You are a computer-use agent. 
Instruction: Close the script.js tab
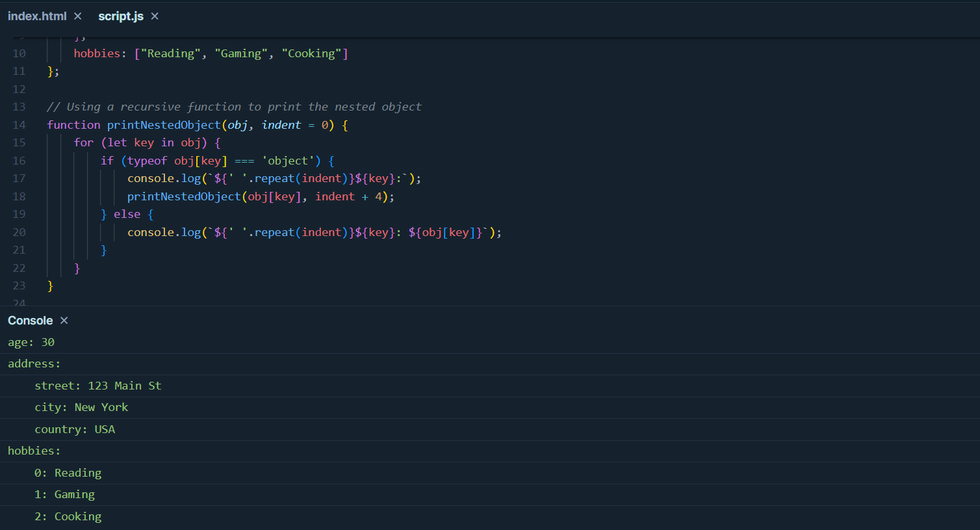155,16
